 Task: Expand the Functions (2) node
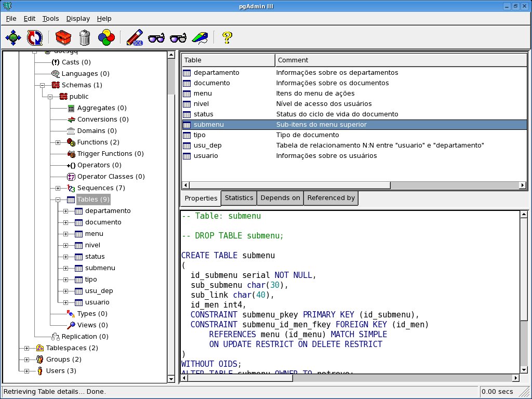click(58, 142)
